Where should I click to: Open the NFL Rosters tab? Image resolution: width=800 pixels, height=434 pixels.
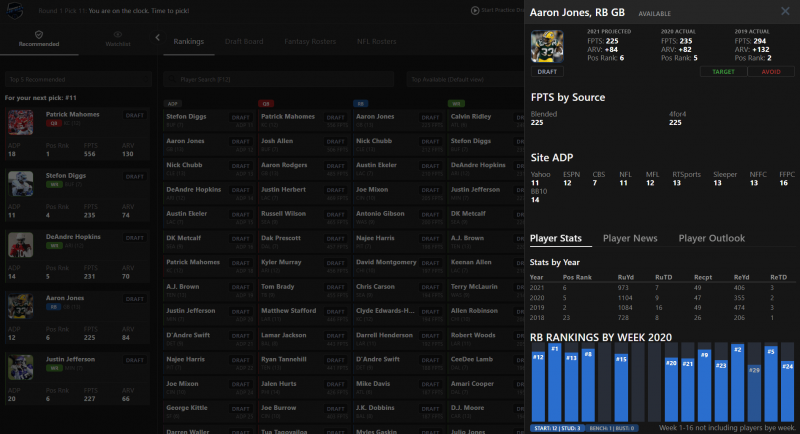pos(377,41)
